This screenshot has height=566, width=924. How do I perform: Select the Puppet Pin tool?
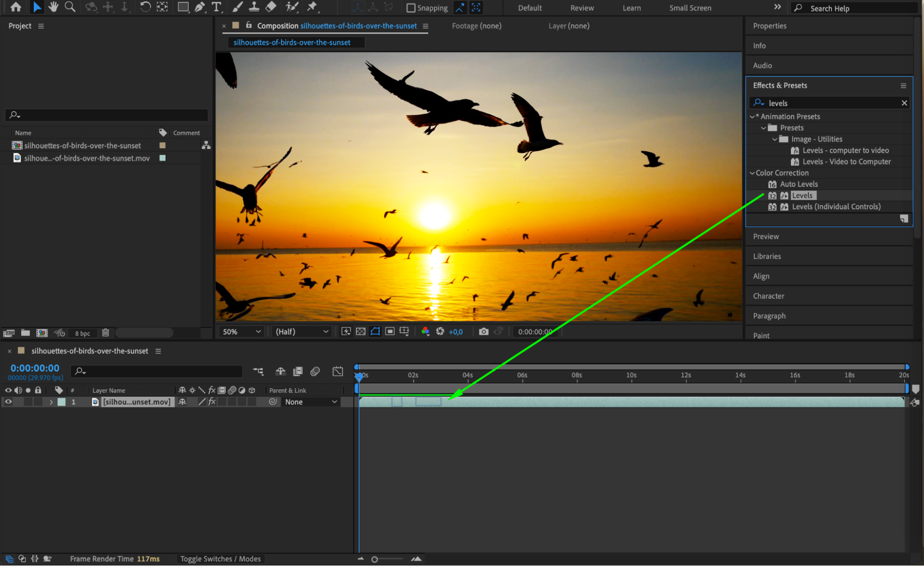pos(312,7)
